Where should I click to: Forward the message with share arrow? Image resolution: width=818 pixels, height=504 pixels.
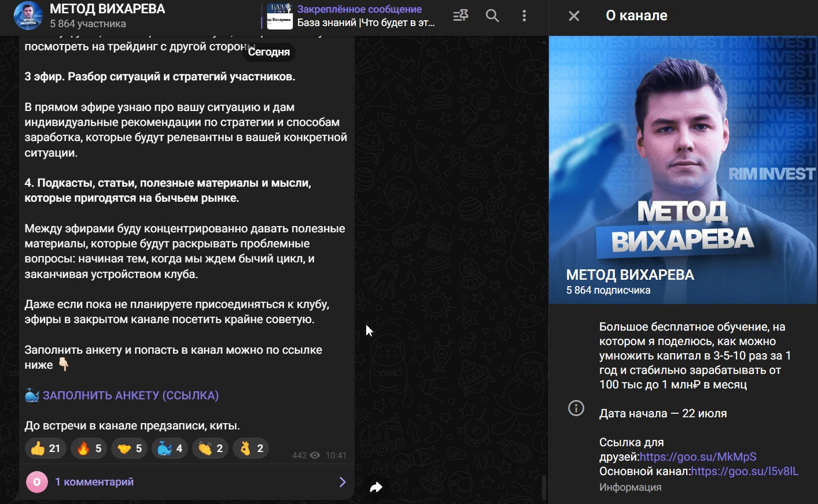(376, 487)
